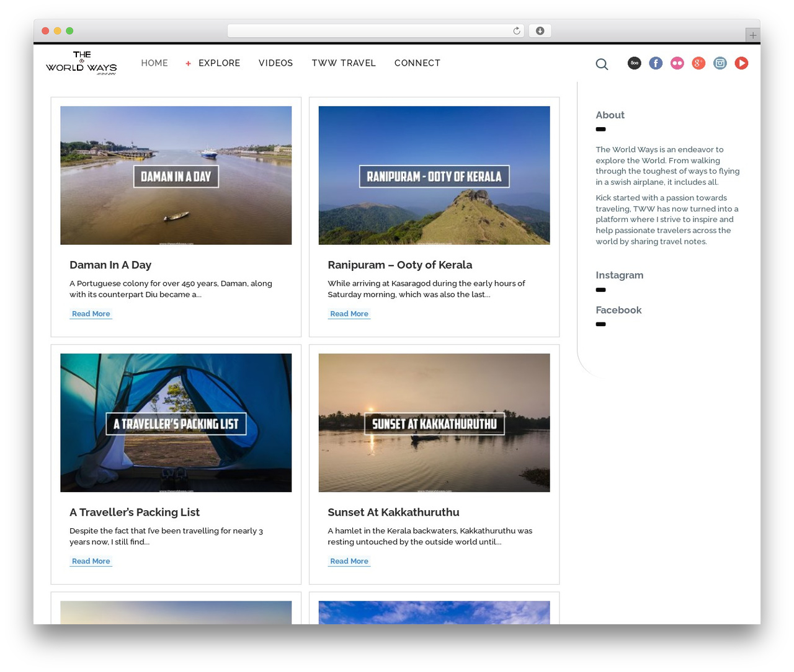Click the Ranipuram – Ooty of Kerala title

pyautogui.click(x=400, y=265)
